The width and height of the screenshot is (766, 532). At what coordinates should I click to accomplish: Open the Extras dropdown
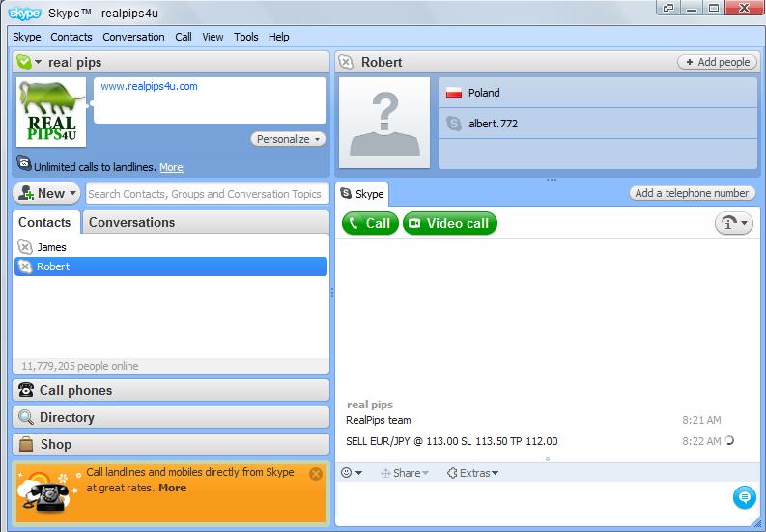[472, 473]
